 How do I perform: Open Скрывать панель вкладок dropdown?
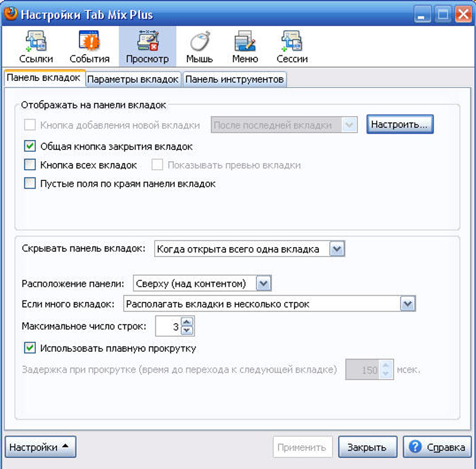[249, 249]
